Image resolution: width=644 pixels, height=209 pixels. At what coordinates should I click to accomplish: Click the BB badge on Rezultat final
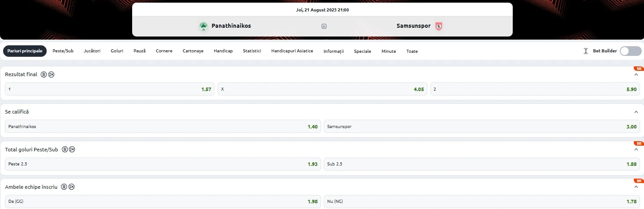638,69
